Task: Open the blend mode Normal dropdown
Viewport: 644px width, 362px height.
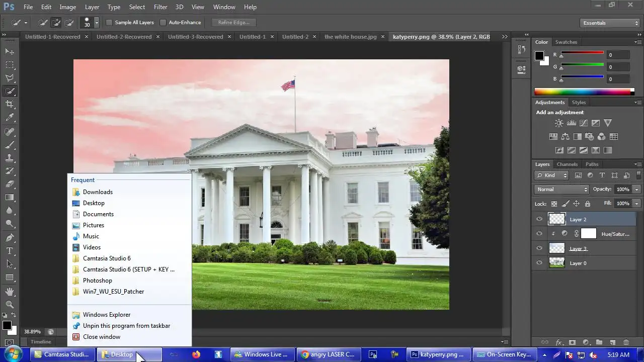Action: 561,190
